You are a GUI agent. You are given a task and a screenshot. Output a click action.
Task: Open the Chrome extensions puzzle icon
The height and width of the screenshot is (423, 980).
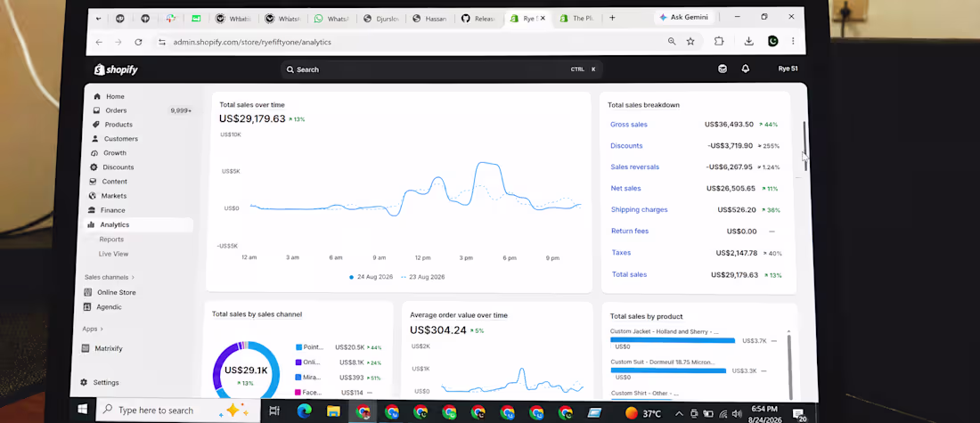719,41
